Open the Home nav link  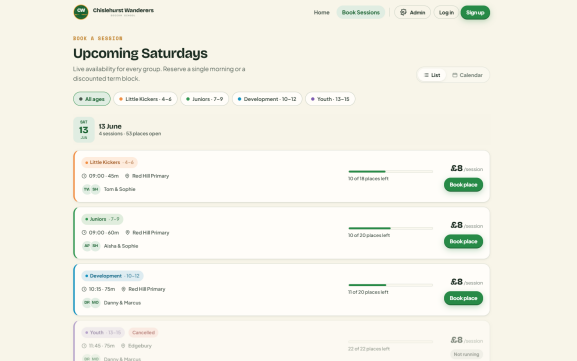321,13
